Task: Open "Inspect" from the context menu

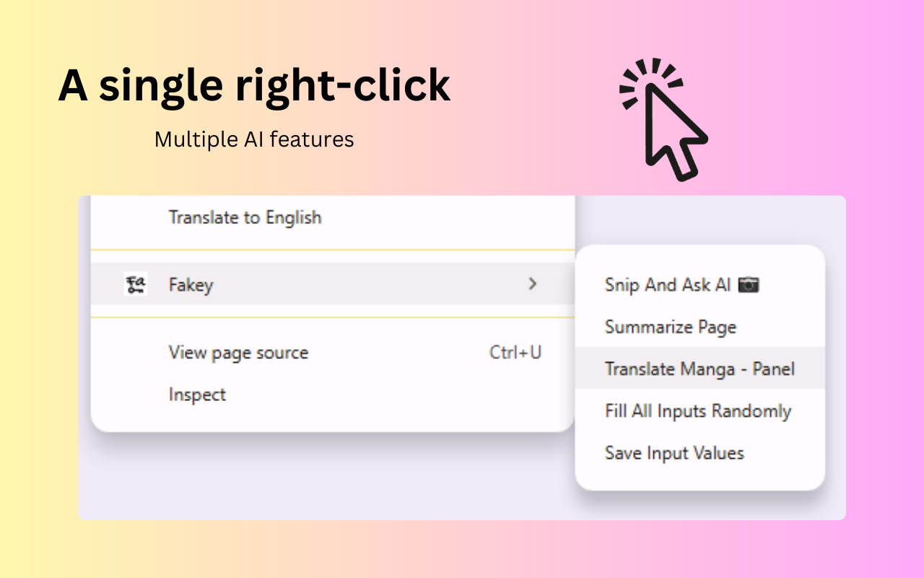Action: (196, 394)
